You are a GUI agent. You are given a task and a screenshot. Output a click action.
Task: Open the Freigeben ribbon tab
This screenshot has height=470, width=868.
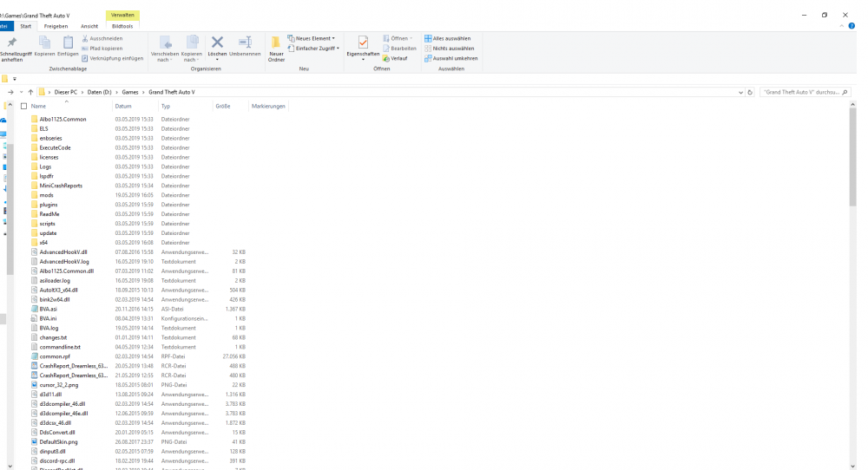(56, 26)
